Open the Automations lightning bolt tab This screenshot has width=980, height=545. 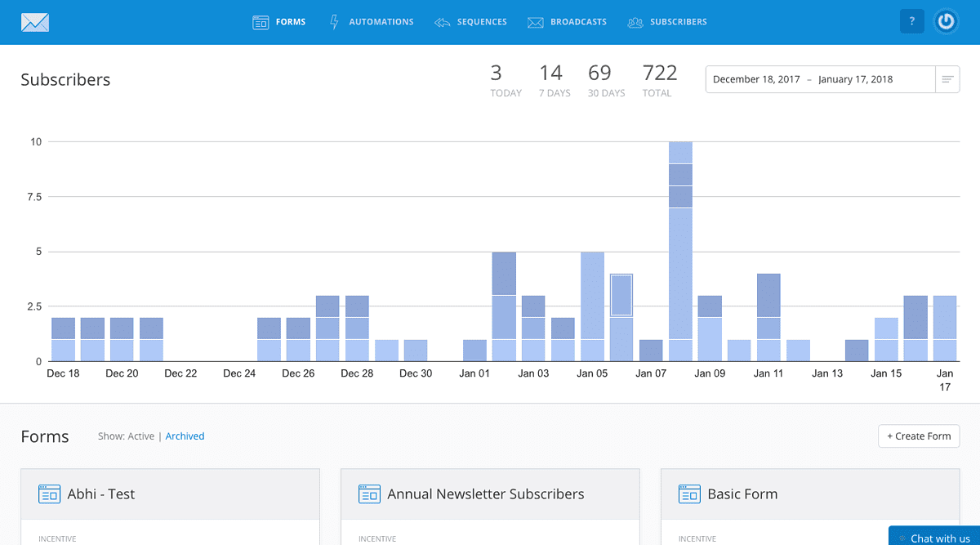coord(371,22)
